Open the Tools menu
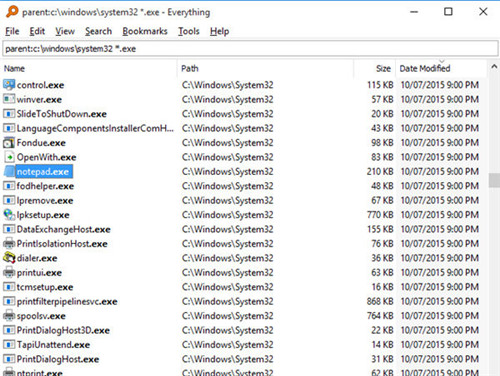This screenshot has height=376, width=500. [x=189, y=31]
